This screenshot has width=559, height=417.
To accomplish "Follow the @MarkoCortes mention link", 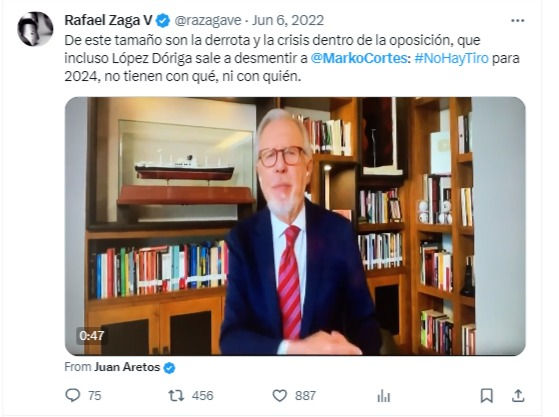I will click(359, 58).
